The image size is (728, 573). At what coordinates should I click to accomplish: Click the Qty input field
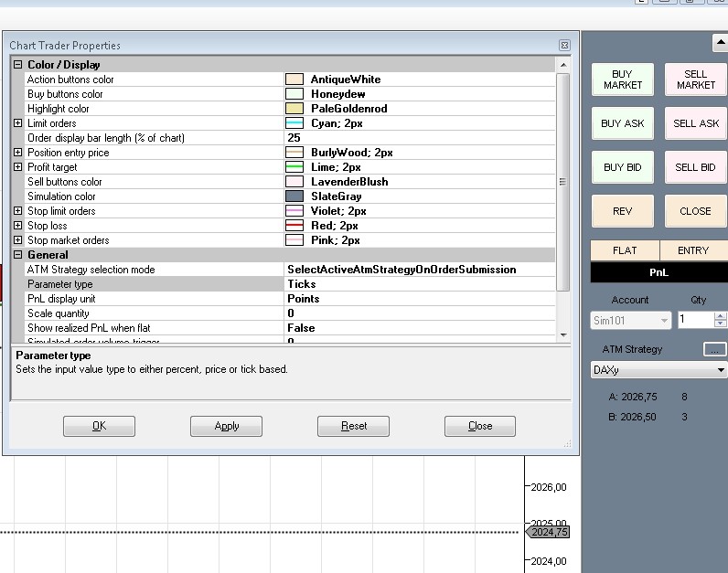[694, 320]
